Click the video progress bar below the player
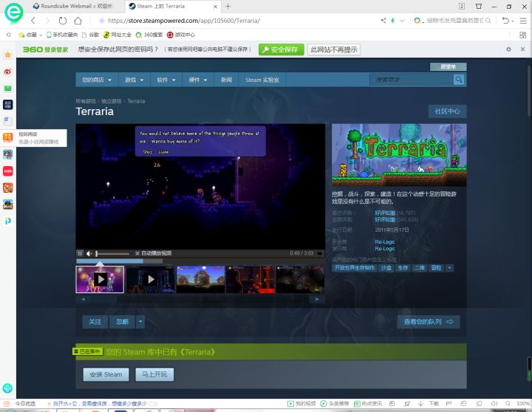Viewport: 532px width, 412px height. coord(120,261)
